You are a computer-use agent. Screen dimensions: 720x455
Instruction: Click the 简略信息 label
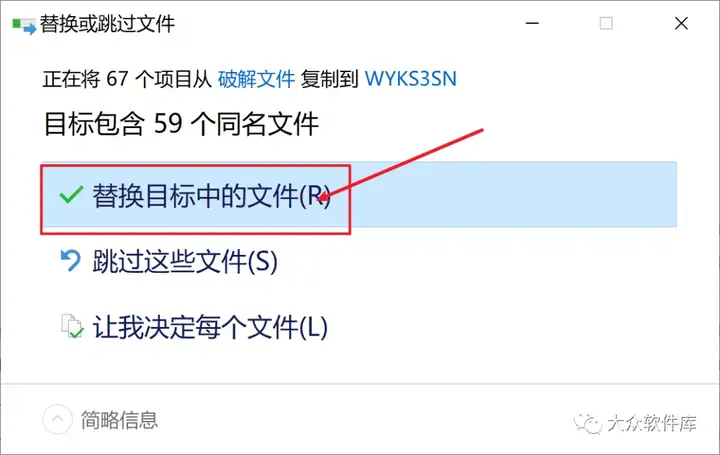119,420
